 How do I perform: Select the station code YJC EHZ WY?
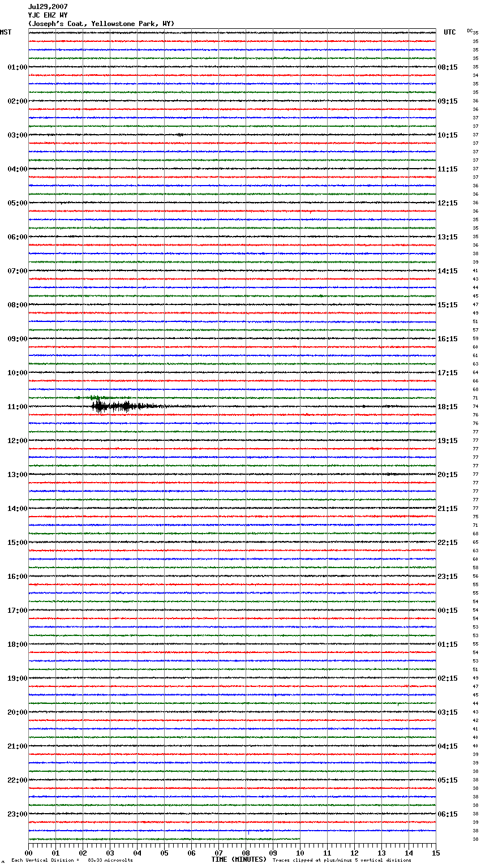[x=48, y=15]
